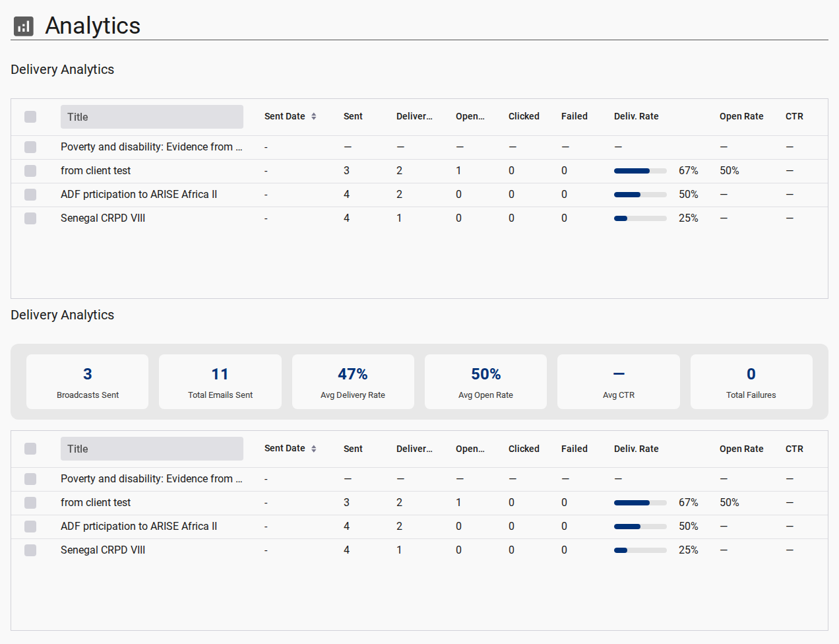Click 50% open rate in upper 'from client test' row
The height and width of the screenshot is (644, 839).
click(730, 170)
